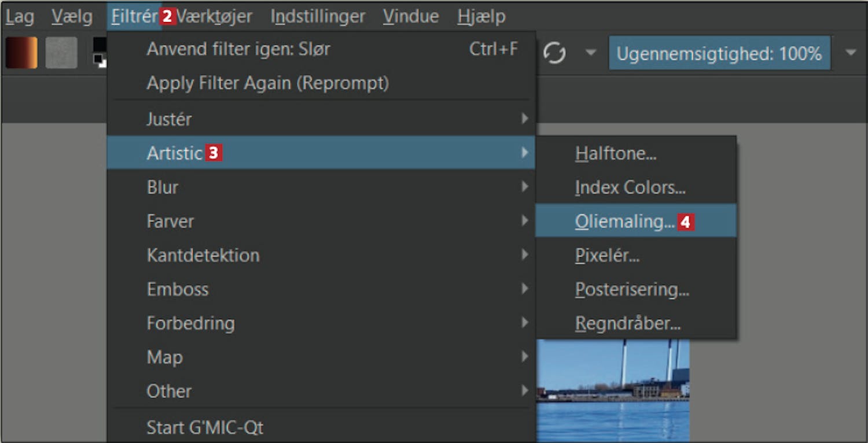Open dropdown arrow beside reload icon
The width and height of the screenshot is (868, 443).
click(x=590, y=53)
